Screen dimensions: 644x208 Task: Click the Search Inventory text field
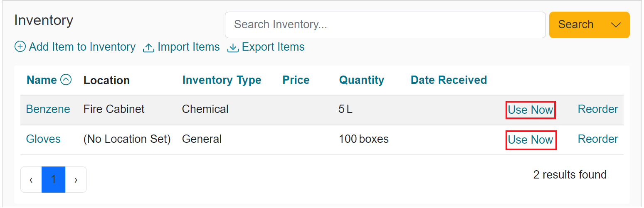pyautogui.click(x=385, y=25)
